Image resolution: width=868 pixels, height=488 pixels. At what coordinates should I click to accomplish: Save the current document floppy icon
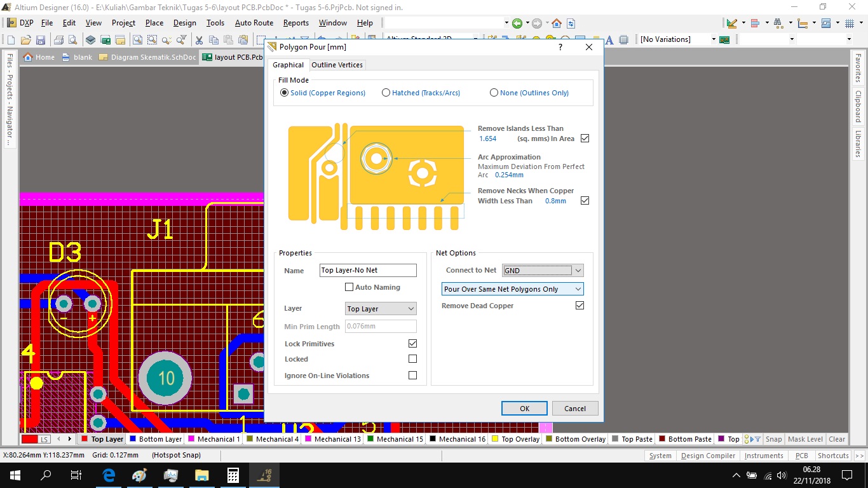[x=41, y=40]
